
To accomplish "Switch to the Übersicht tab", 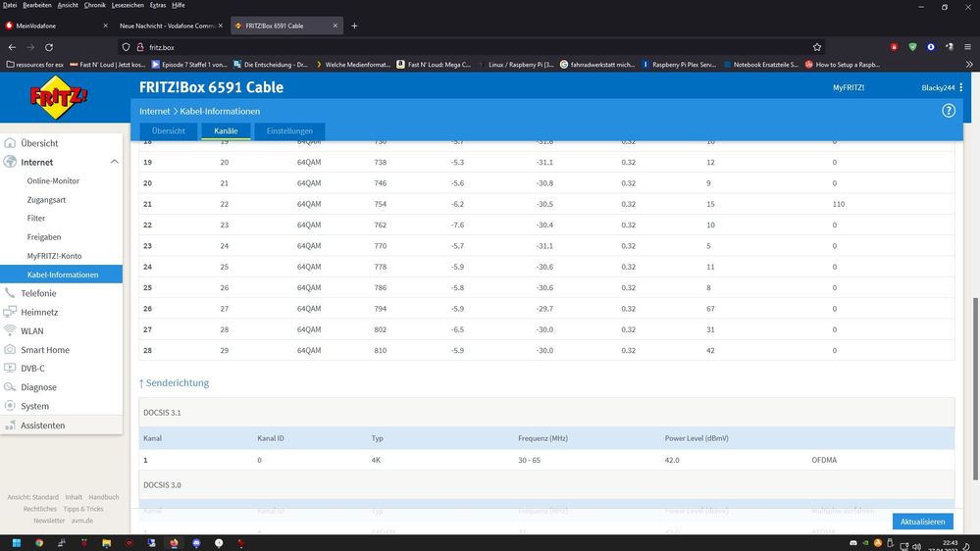I will tap(168, 131).
